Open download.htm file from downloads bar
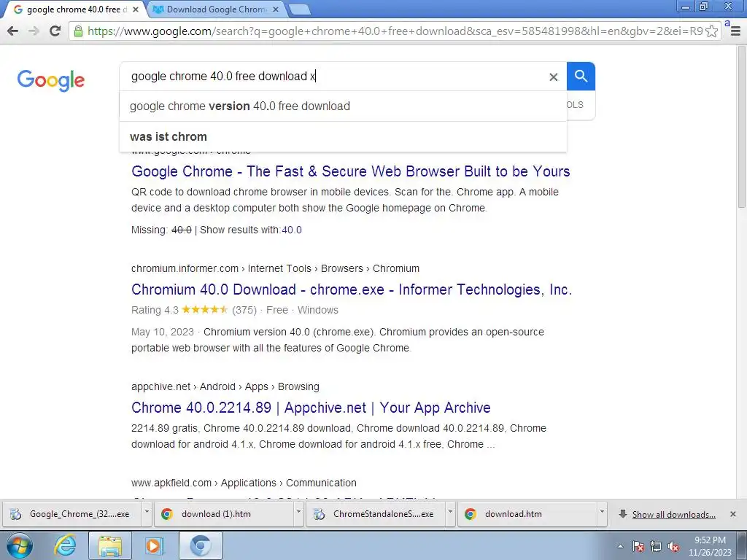747x560 pixels. (527, 514)
